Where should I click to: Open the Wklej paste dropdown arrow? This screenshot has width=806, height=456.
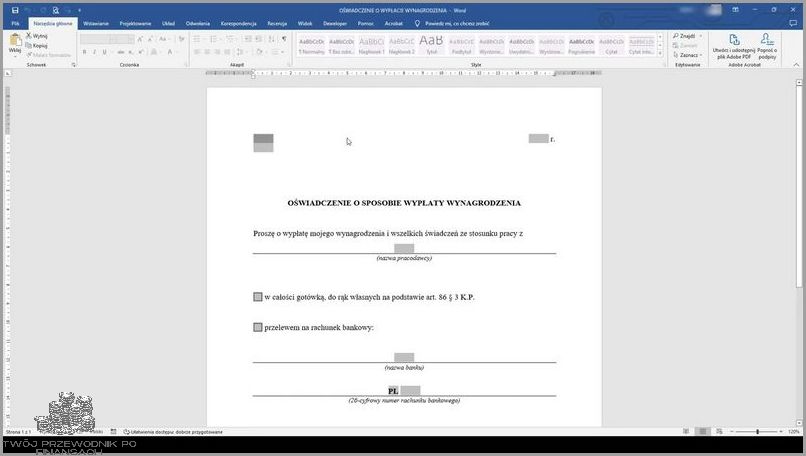tap(15, 56)
